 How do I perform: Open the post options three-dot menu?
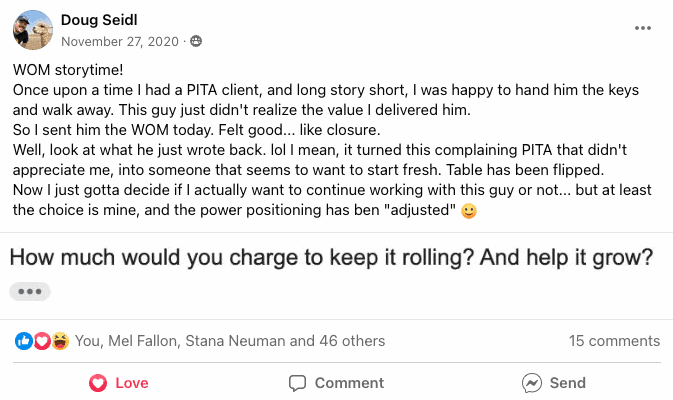[643, 28]
